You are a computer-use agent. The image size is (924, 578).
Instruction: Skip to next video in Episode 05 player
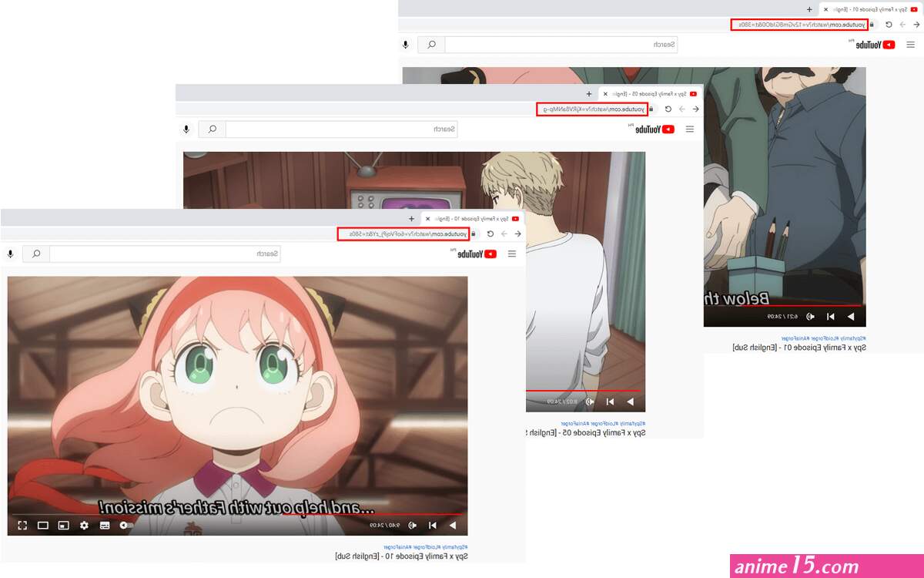(611, 402)
